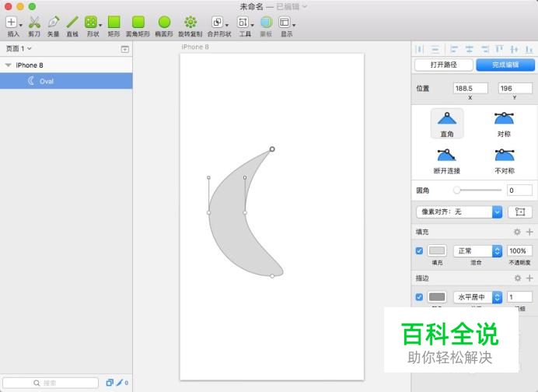Toggle the 填充 fill checkbox
The height and width of the screenshot is (392, 538).
coord(419,250)
